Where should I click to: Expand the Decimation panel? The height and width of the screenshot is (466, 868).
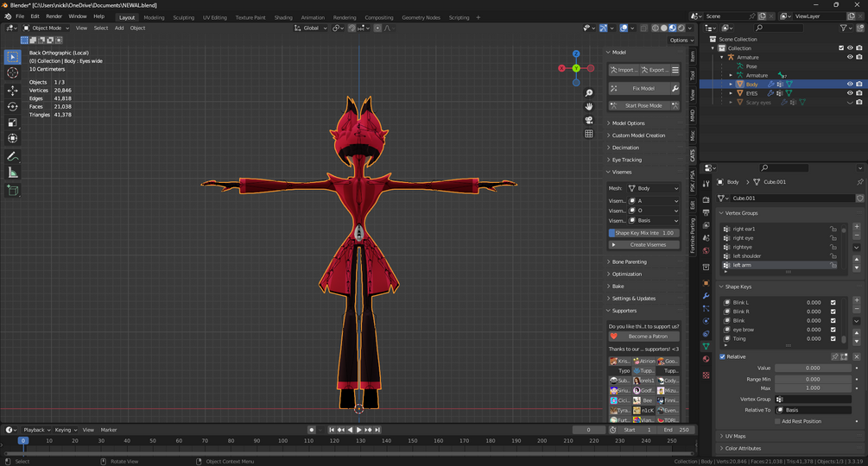625,148
